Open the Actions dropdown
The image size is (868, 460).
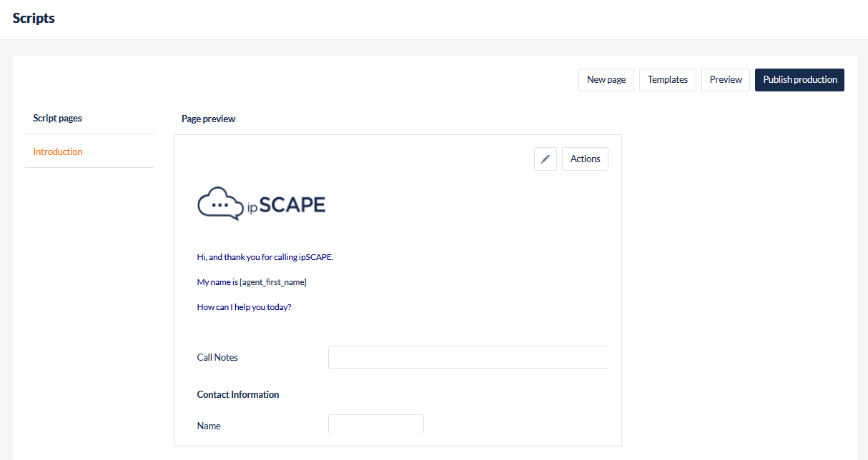pos(585,159)
